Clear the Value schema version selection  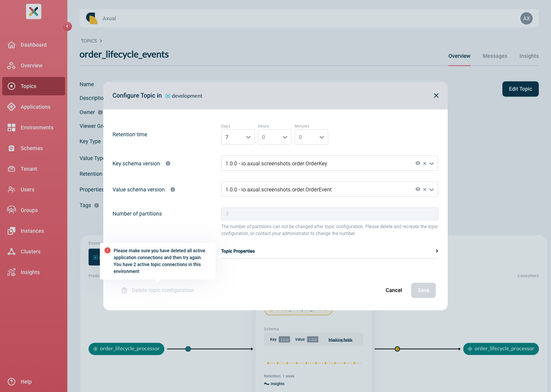pos(425,189)
